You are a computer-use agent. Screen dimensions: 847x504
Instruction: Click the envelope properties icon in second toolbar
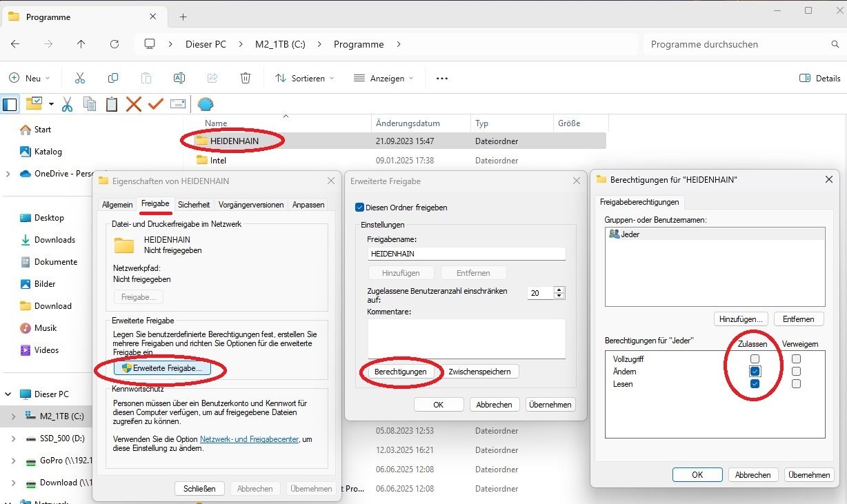click(x=178, y=104)
